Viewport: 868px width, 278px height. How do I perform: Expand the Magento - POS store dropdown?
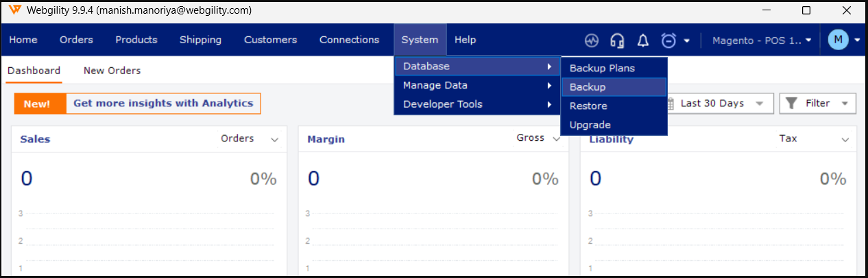762,40
